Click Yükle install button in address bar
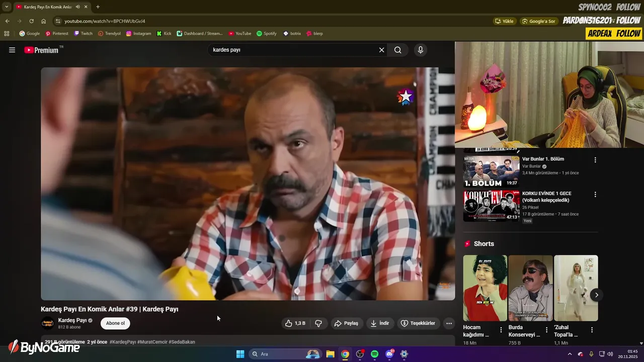The height and width of the screenshot is (362, 644). [x=505, y=21]
